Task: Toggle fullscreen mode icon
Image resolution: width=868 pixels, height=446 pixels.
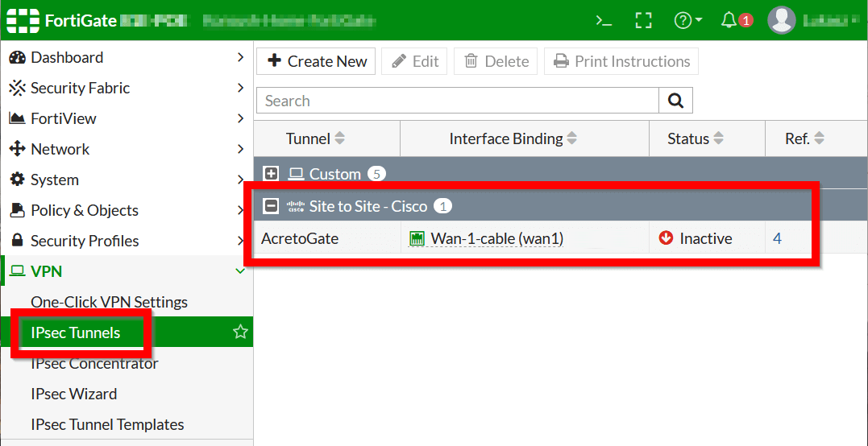Action: [642, 21]
